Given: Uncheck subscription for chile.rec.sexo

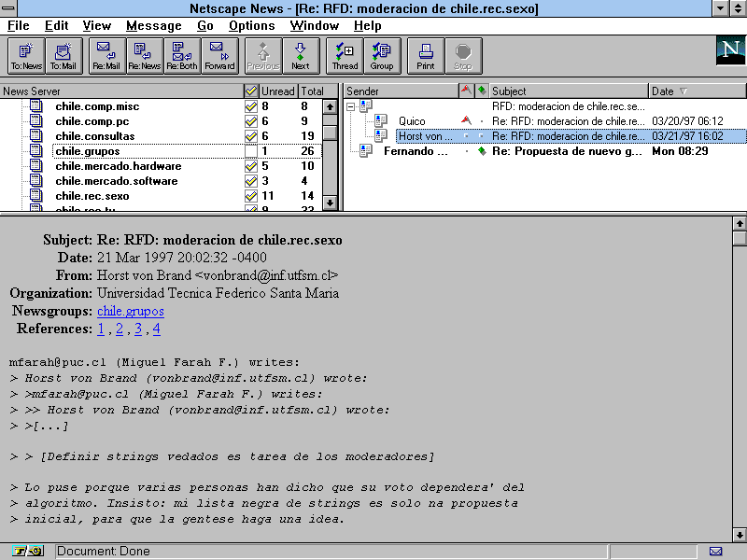Looking at the screenshot, I should [251, 196].
